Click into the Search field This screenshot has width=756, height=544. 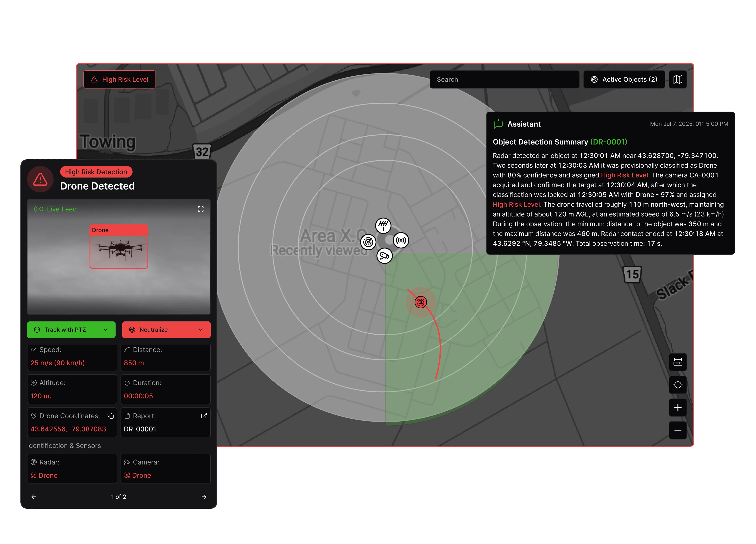[504, 79]
